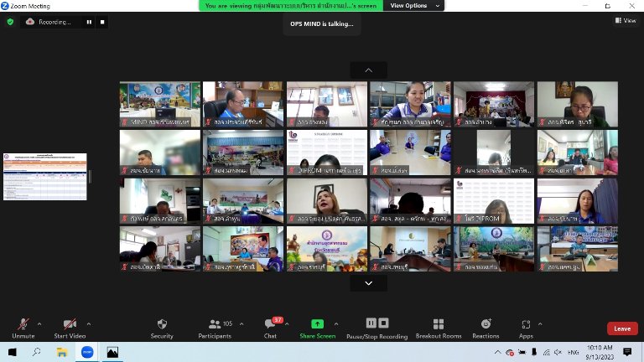Open Windows taskbar search
The image size is (644, 362).
tap(37, 352)
